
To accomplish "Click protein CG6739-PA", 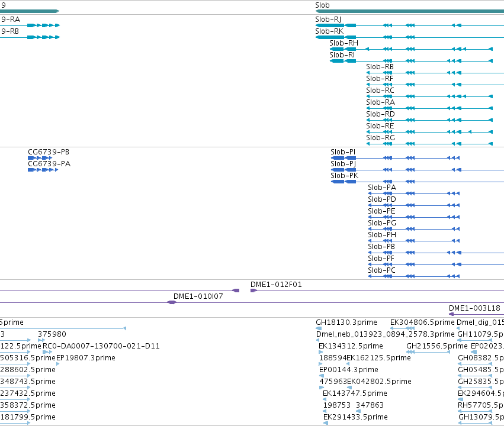I will click(x=49, y=164).
